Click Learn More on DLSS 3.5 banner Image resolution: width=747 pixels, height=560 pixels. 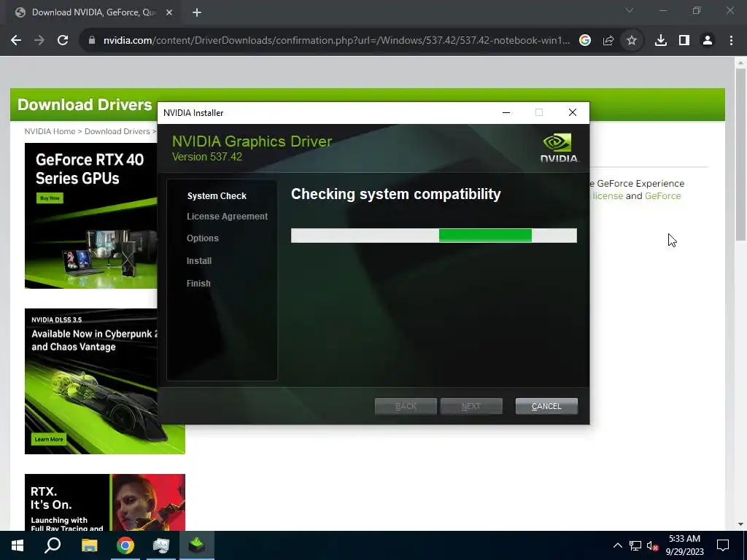[49, 439]
